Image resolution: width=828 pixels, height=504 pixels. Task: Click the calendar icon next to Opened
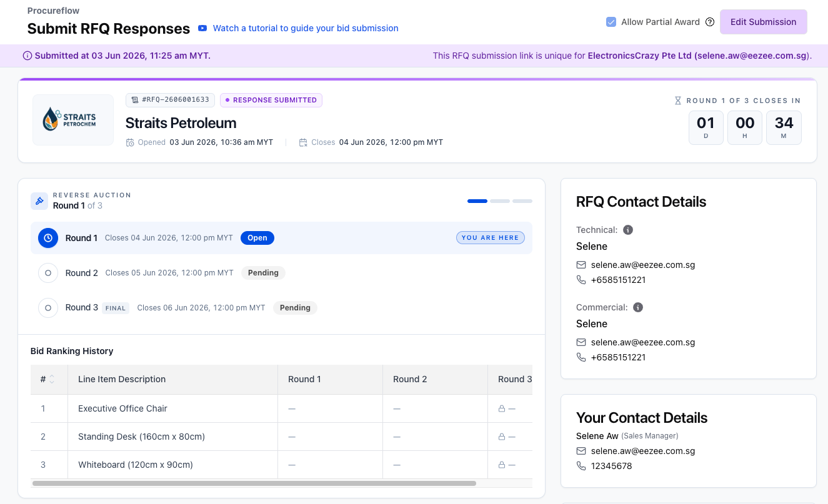tap(130, 142)
